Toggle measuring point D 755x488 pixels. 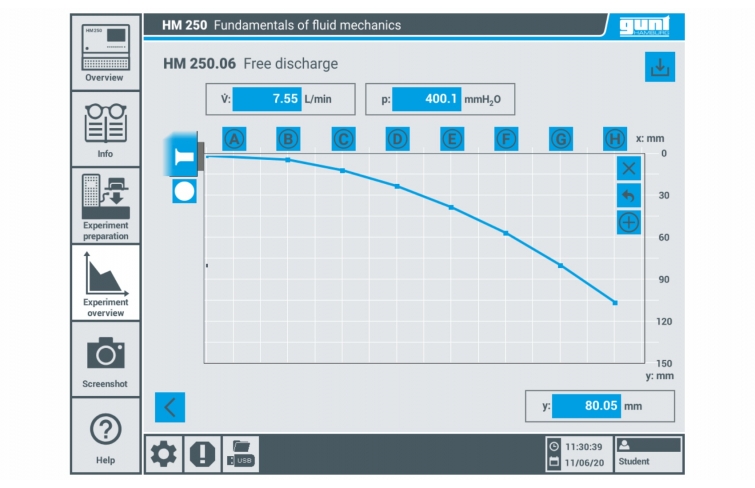pos(397,139)
